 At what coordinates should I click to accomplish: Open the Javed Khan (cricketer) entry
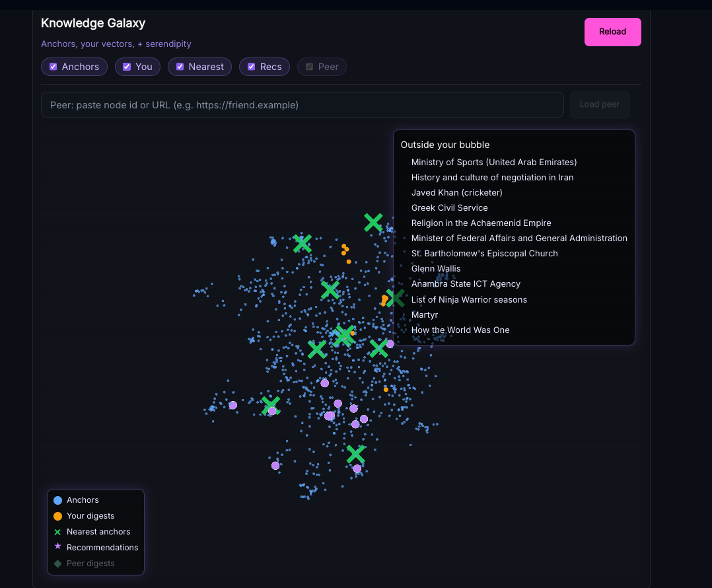click(x=456, y=192)
